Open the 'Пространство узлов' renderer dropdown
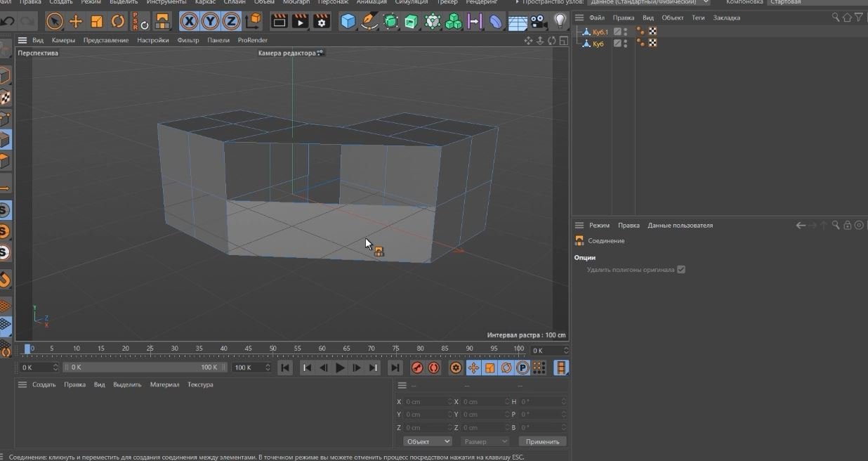Viewport: 868px width, 461px height. pyautogui.click(x=650, y=2)
